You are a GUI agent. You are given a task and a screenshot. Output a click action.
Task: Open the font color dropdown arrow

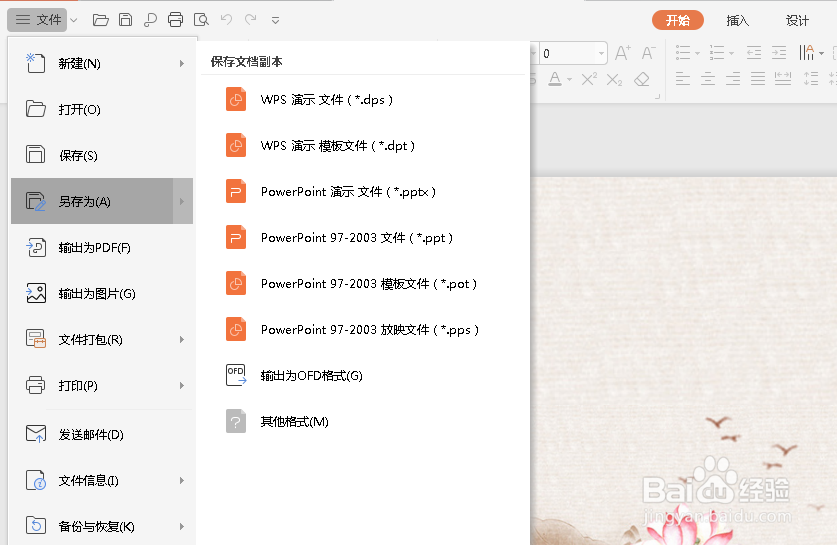coord(570,80)
